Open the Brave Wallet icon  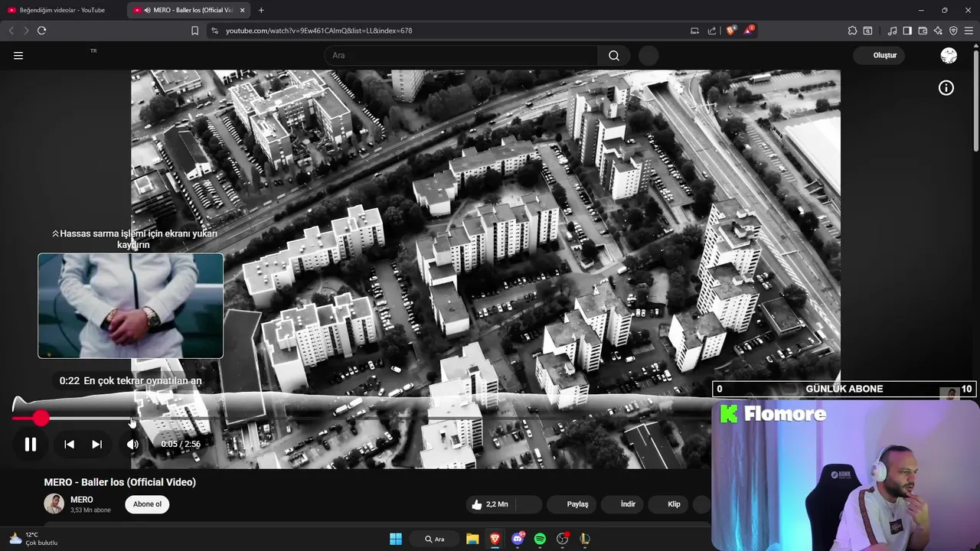923,31
